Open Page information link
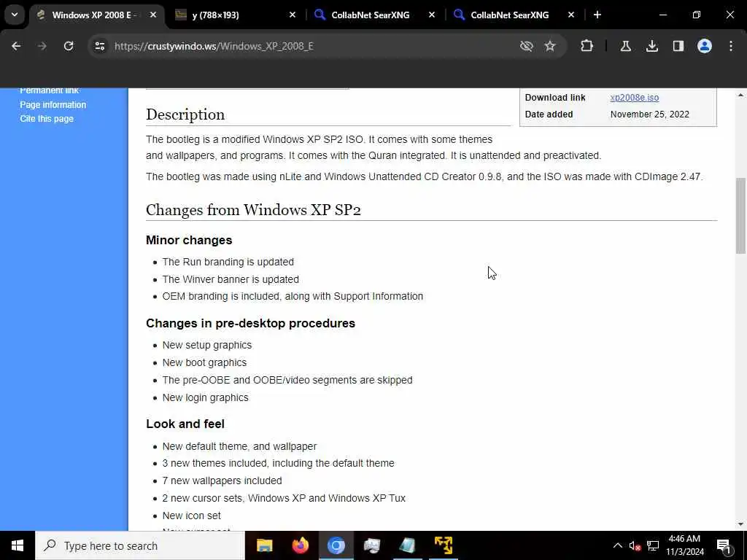747x560 pixels. pos(53,105)
